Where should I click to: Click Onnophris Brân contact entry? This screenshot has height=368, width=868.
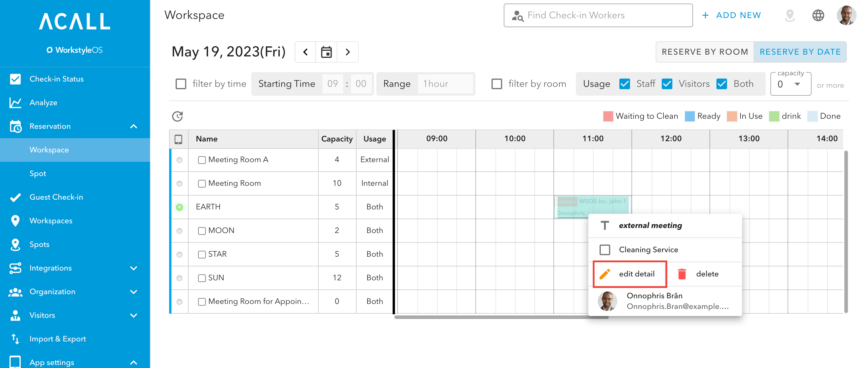[x=665, y=301]
